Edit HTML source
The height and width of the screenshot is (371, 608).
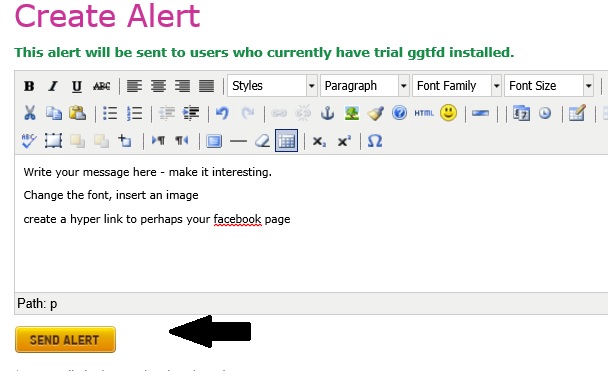pyautogui.click(x=424, y=113)
